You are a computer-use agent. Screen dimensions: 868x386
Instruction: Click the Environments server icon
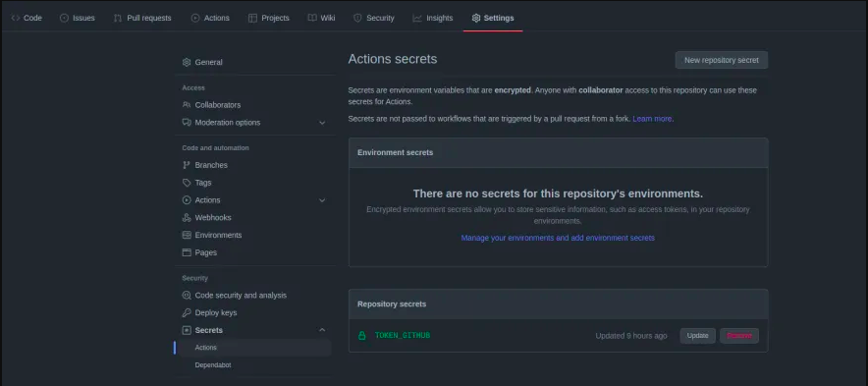click(x=187, y=235)
